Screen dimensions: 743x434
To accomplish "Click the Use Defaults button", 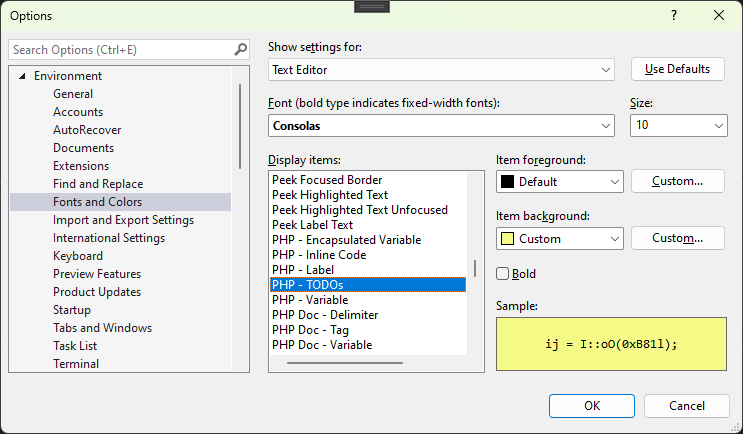I will (677, 69).
